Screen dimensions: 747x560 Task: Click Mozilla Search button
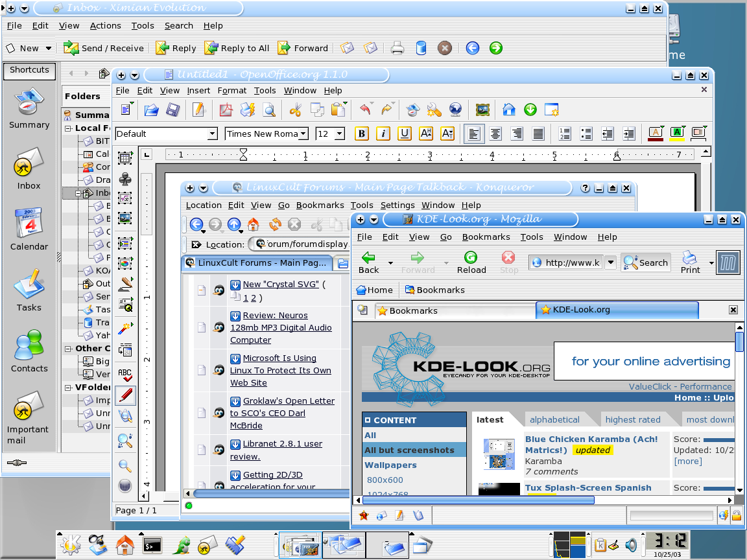(646, 263)
